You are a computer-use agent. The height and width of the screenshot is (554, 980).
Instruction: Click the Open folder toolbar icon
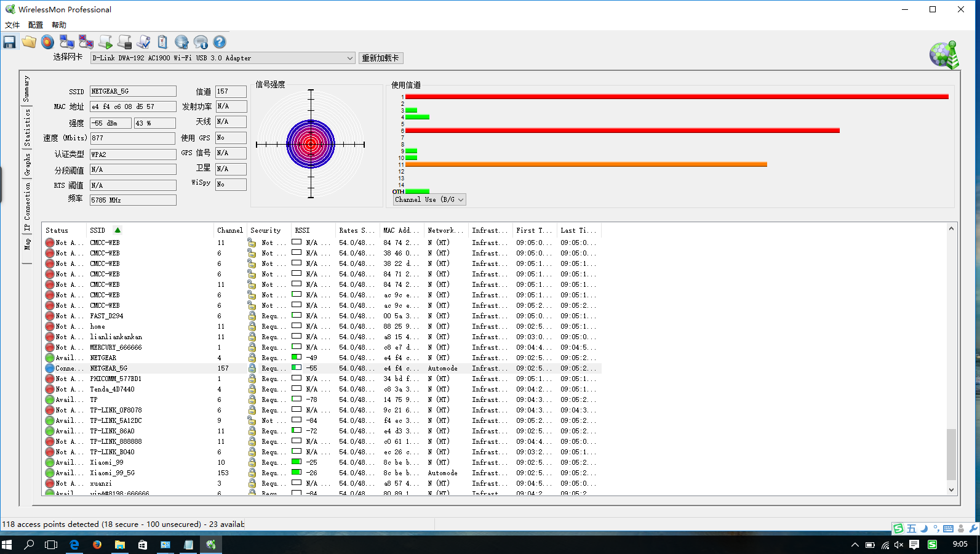click(28, 42)
